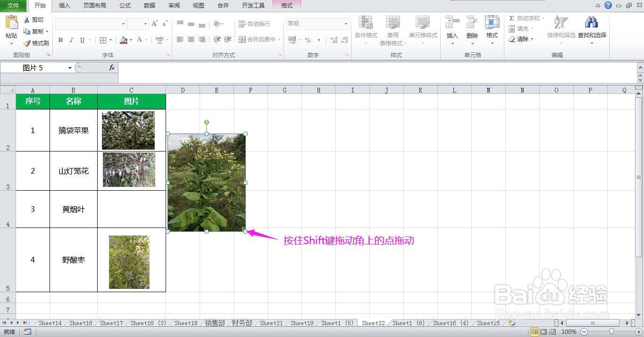Select the 财务部 sheet tab
Viewport: 644px width, 337px height.
(x=242, y=323)
